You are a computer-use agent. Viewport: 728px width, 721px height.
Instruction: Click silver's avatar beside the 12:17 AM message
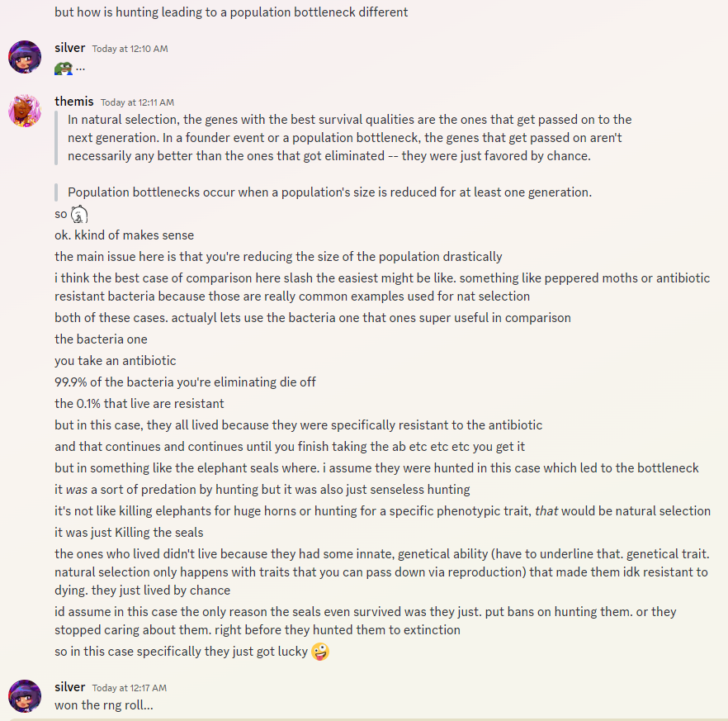click(25, 696)
